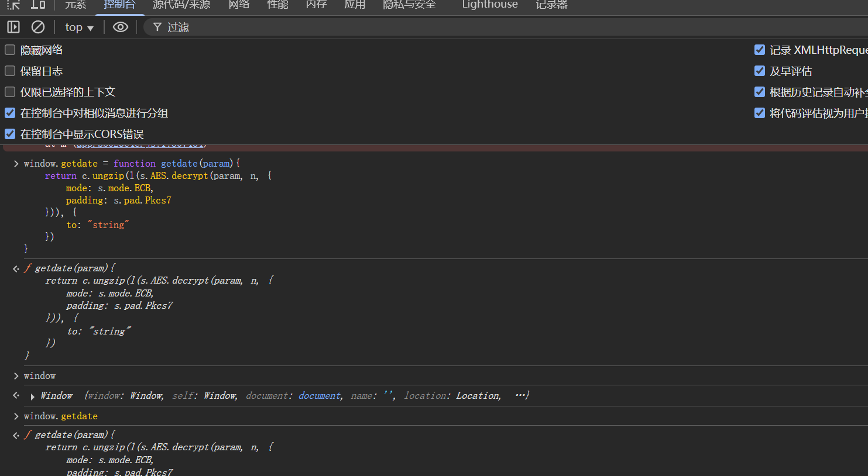Uncheck 在控制台中显示CORS错误
The height and width of the screenshot is (476, 868).
(x=10, y=134)
